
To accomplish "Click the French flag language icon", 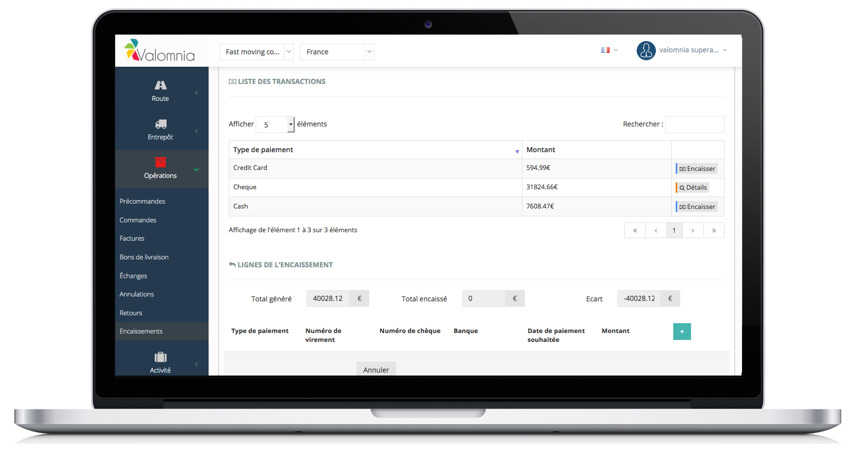I will 605,50.
